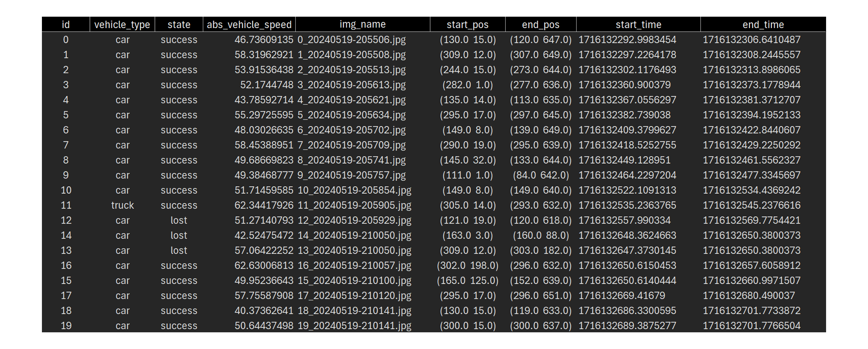The height and width of the screenshot is (349, 868).
Task: Click speed value 58.31962921
Action: click(264, 55)
